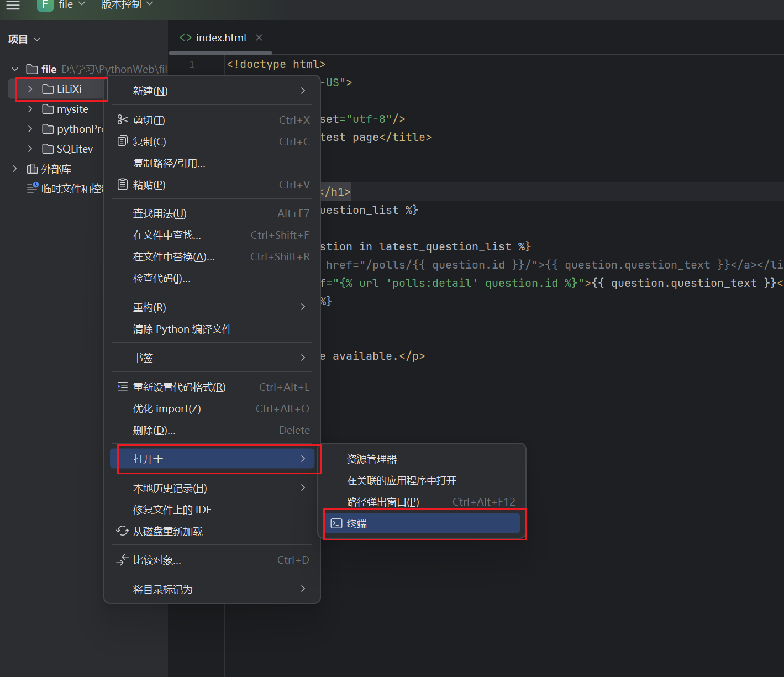Select 资源管理器 in the 打开于 submenu
Screen dimensions: 784x677
[x=371, y=458]
